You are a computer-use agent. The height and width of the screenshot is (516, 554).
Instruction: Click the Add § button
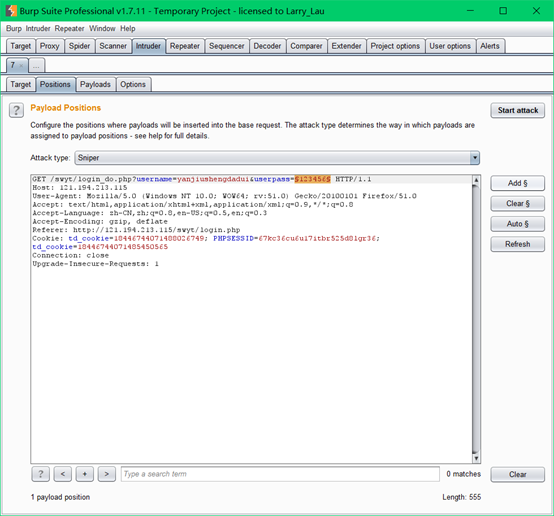518,183
